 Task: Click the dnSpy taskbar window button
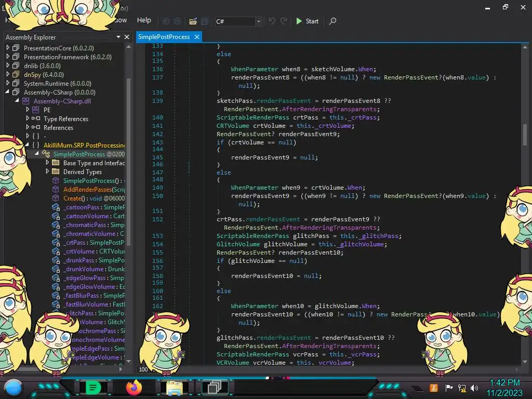pyautogui.click(x=215, y=388)
